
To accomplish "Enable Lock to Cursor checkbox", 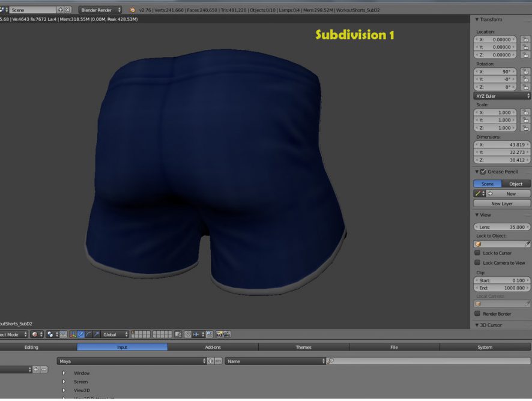I will pyautogui.click(x=477, y=253).
